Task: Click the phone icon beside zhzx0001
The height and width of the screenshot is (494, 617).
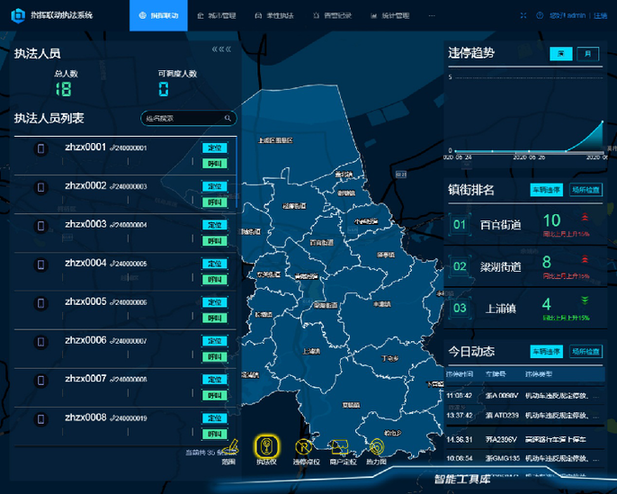Action: point(41,149)
